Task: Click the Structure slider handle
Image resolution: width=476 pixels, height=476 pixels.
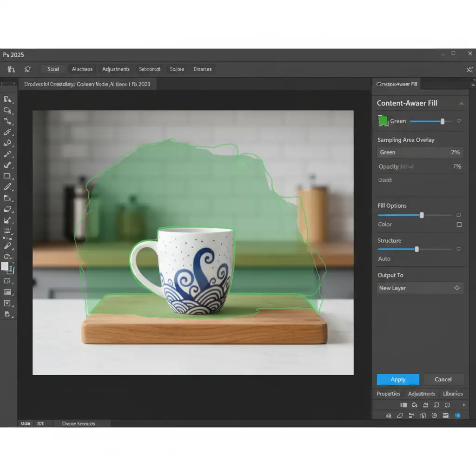Action: [416, 249]
